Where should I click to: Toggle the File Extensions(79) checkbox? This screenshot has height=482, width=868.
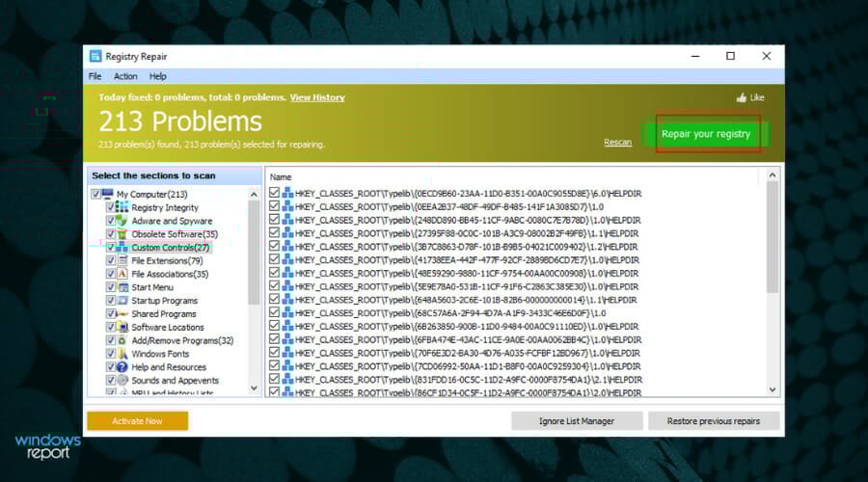110,260
